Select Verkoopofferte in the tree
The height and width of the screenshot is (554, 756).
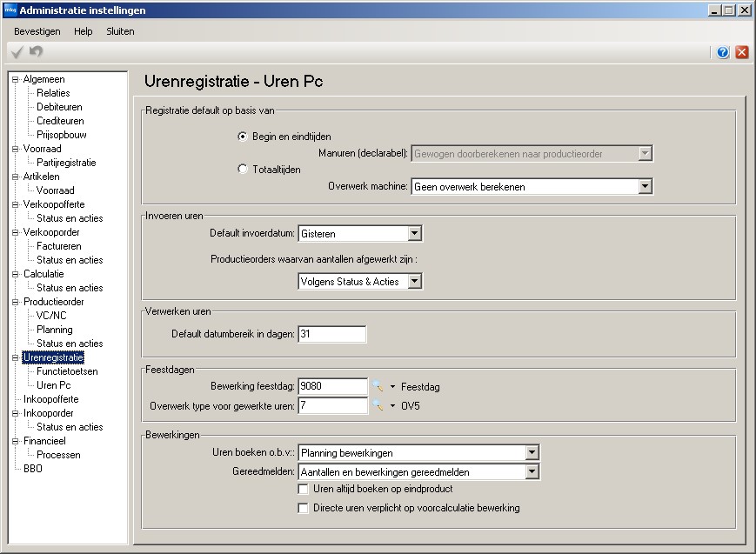tap(54, 205)
